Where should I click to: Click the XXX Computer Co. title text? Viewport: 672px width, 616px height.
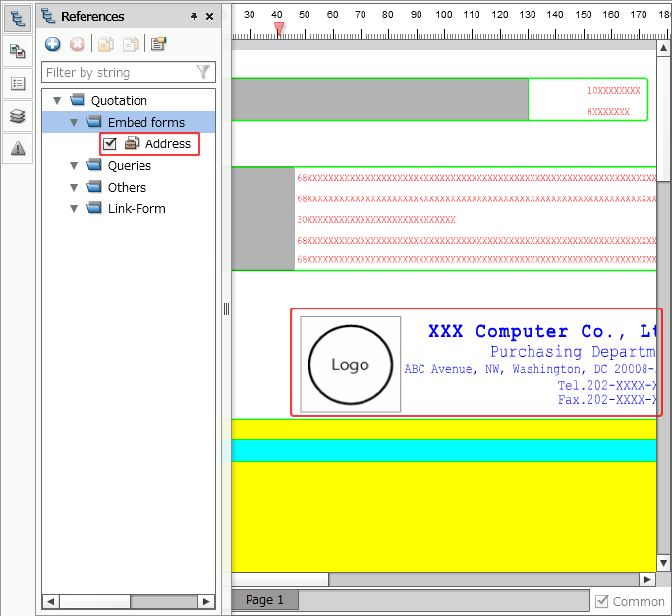coord(542,331)
